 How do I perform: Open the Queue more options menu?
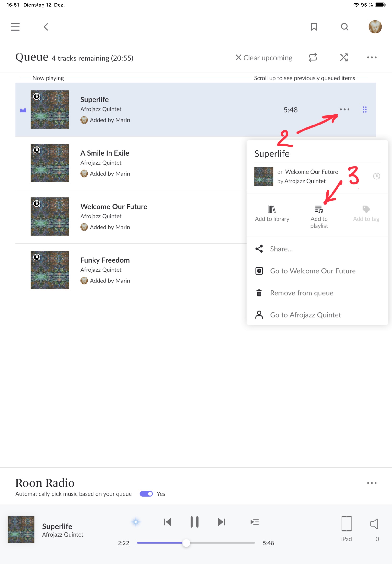(372, 57)
